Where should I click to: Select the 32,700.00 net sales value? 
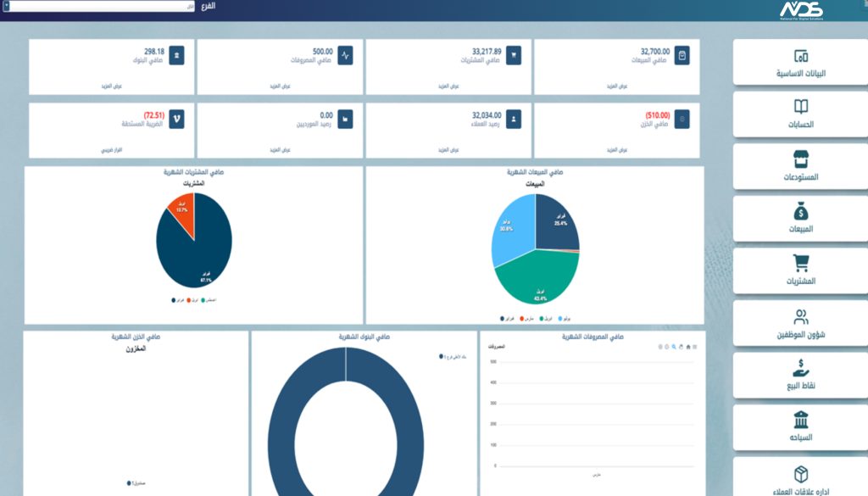pyautogui.click(x=655, y=52)
